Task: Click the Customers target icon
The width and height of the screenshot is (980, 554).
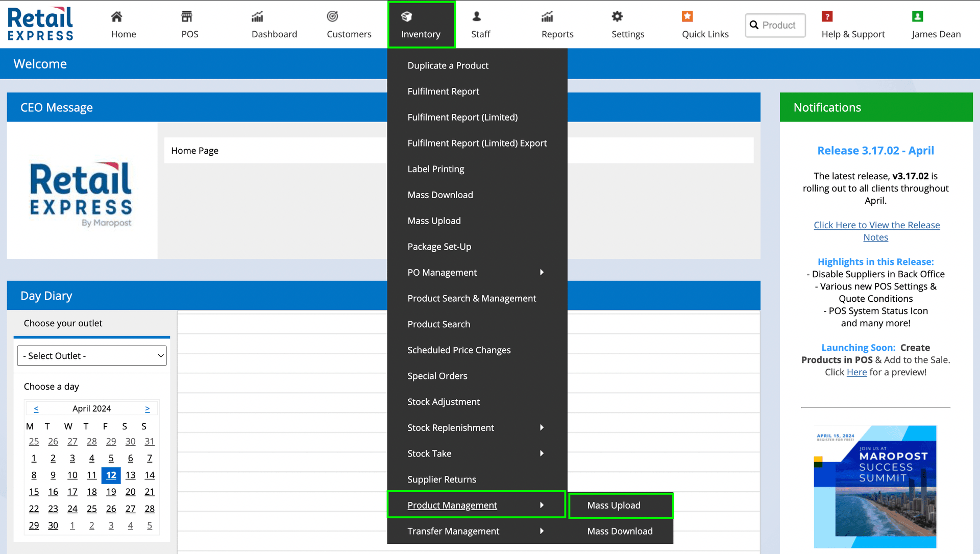Action: [x=332, y=17]
